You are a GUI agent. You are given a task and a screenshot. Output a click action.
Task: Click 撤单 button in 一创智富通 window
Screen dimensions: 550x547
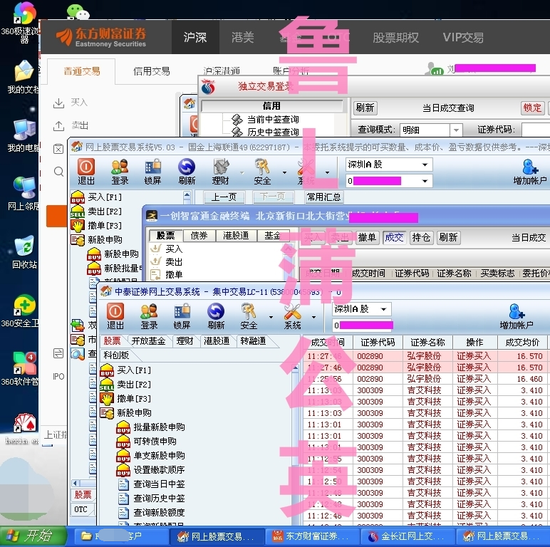tap(367, 238)
